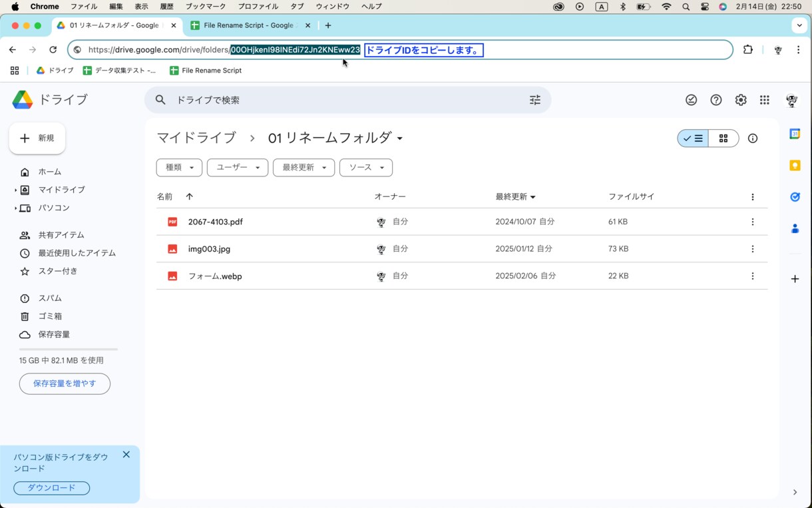The height and width of the screenshot is (508, 812).
Task: Click the 新規 button
Action: point(37,138)
